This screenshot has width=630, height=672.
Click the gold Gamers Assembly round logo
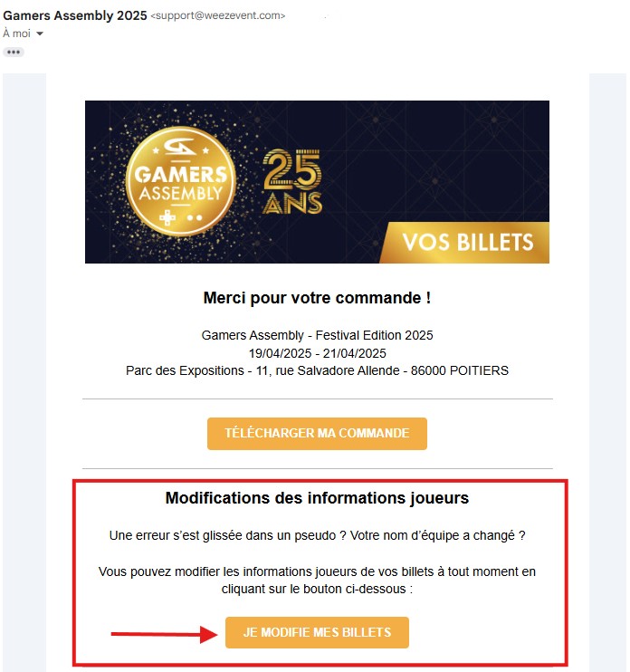tap(181, 181)
